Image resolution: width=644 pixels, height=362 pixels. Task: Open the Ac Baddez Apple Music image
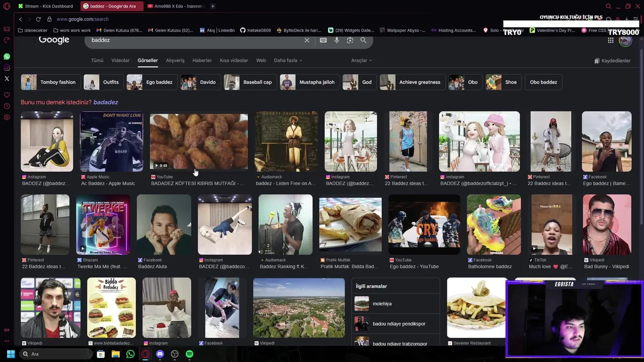coord(111,141)
